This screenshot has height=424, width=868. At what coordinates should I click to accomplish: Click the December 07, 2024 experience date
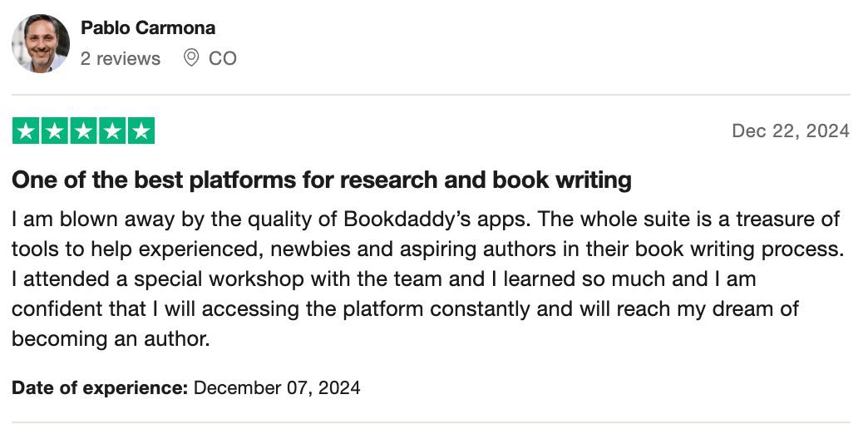277,387
